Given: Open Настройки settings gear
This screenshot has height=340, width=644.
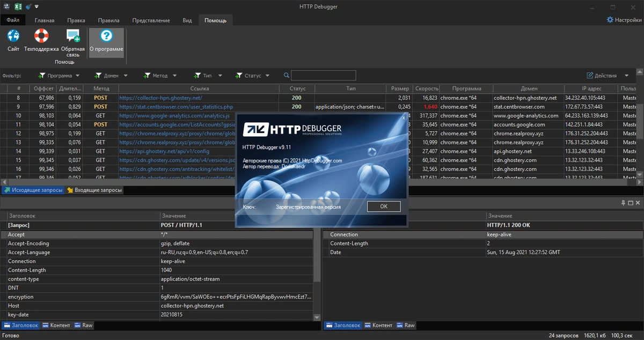Looking at the screenshot, I should pos(610,20).
